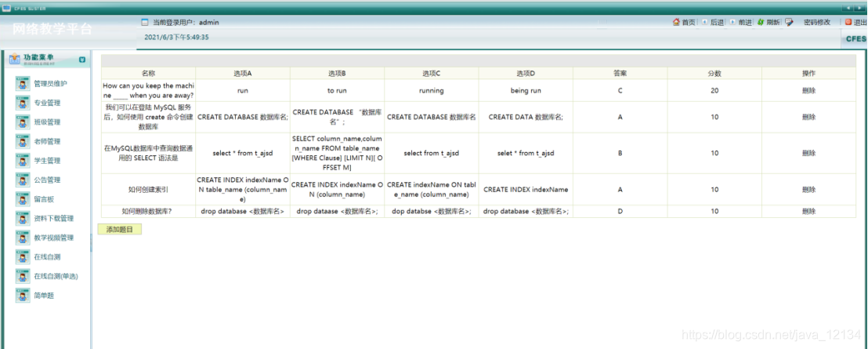Viewport: 868px width, 349px height.
Task: Select the 留言板 sidebar icon
Action: (x=23, y=199)
